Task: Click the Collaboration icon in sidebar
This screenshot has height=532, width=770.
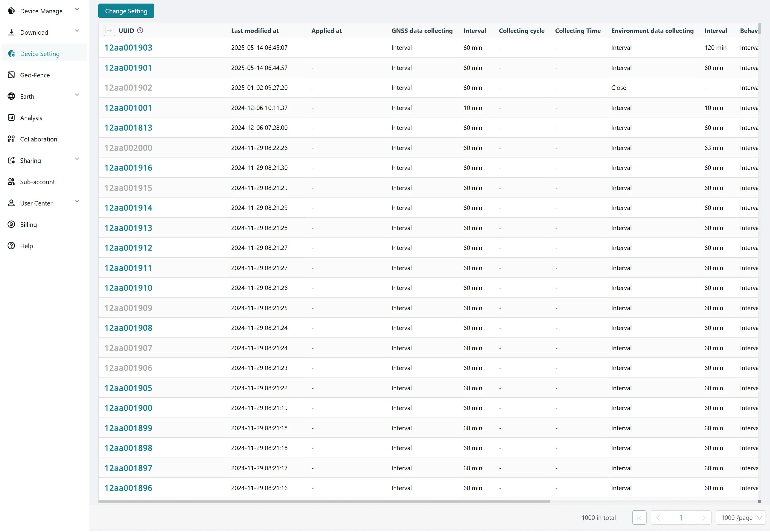Action: tap(11, 139)
